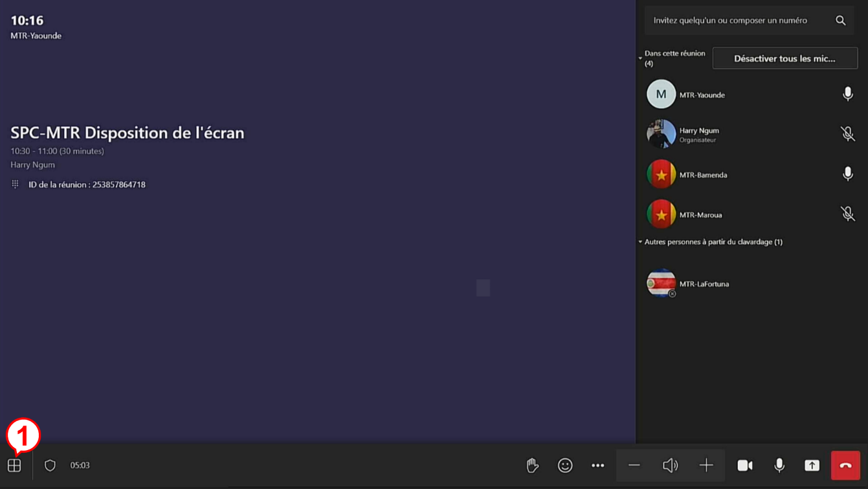The image size is (868, 489).
Task: Decrease volume with the minus button
Action: pyautogui.click(x=634, y=465)
